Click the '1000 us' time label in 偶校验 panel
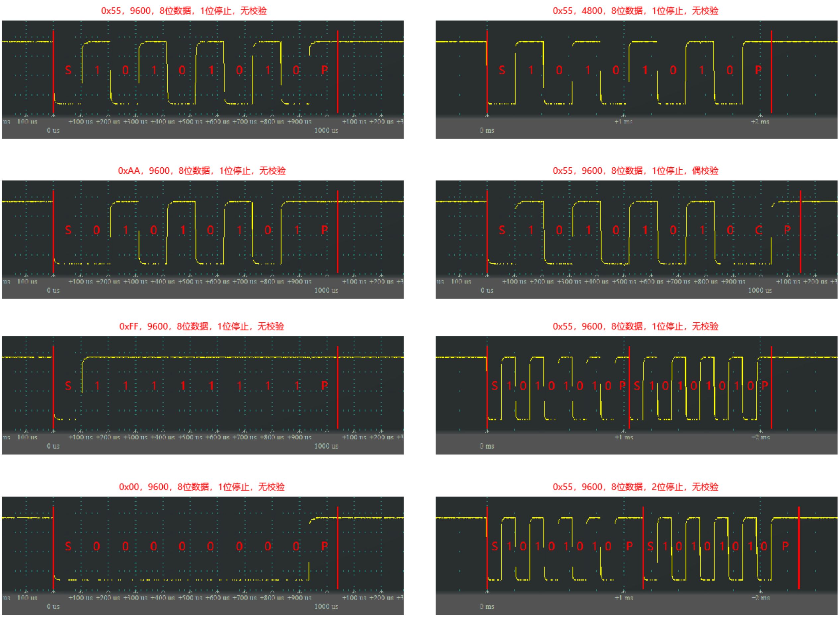This screenshot has height=617, width=840. 760,290
